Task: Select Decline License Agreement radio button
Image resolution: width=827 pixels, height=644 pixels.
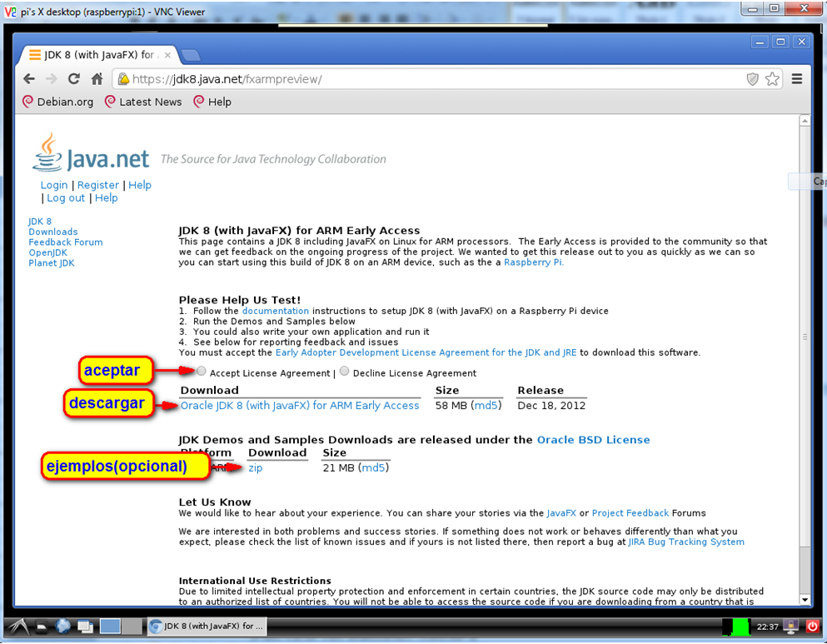Action: click(x=345, y=372)
